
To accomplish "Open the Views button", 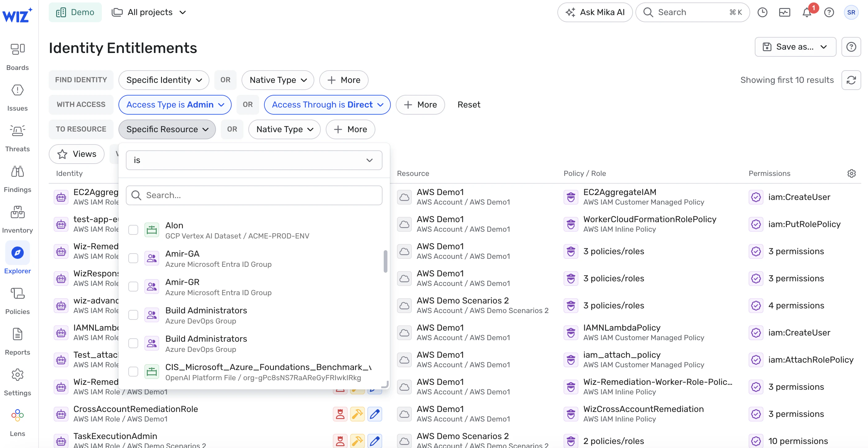I will (76, 154).
